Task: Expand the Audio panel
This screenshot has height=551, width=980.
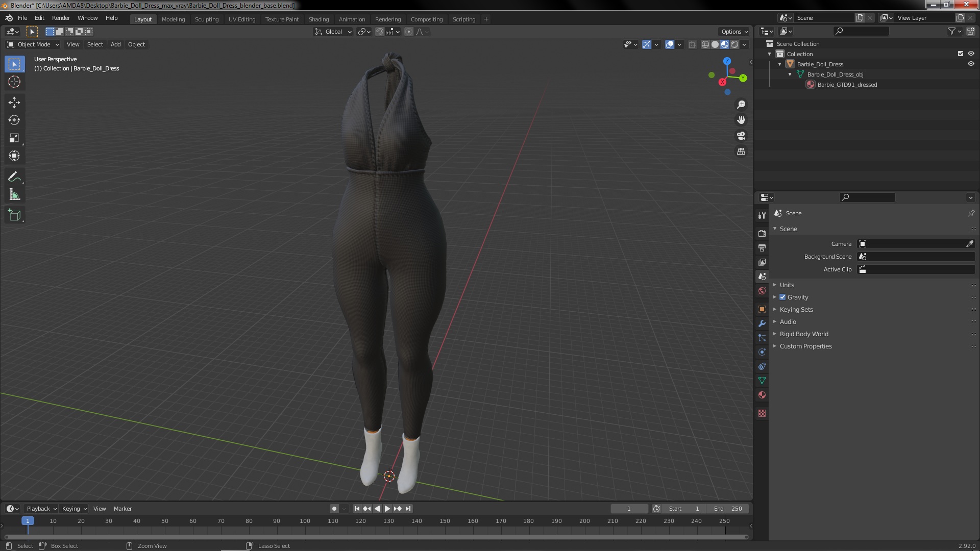Action: 788,322
